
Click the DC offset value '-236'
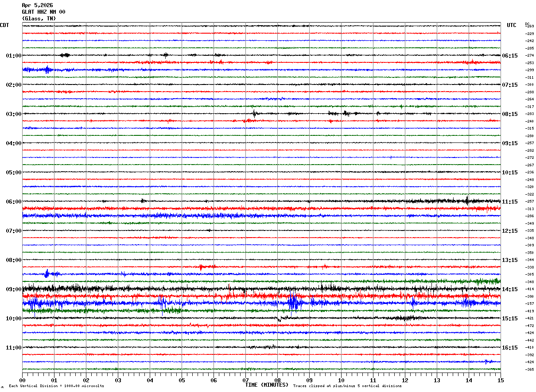tap(529, 172)
